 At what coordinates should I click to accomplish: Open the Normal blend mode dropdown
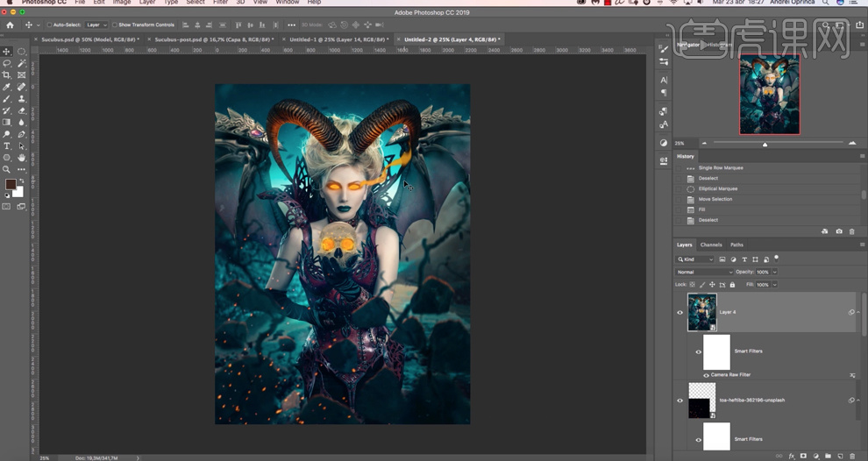tap(704, 272)
